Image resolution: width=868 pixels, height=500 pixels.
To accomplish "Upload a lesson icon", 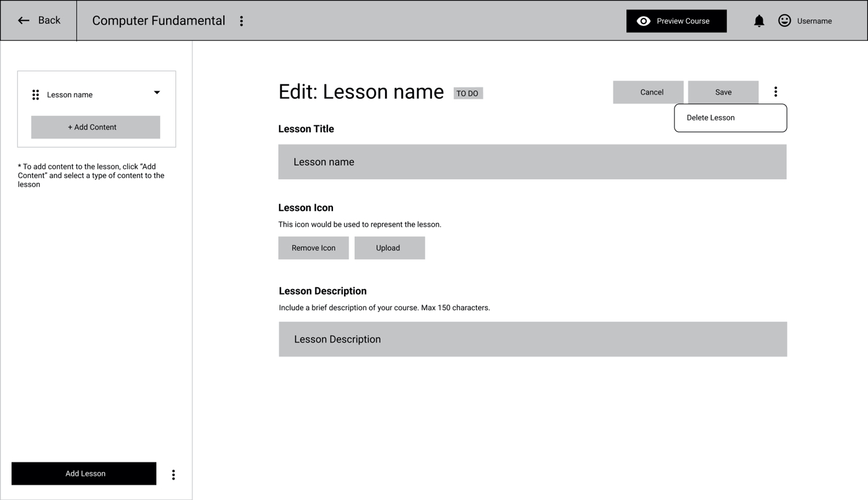I will coord(389,248).
